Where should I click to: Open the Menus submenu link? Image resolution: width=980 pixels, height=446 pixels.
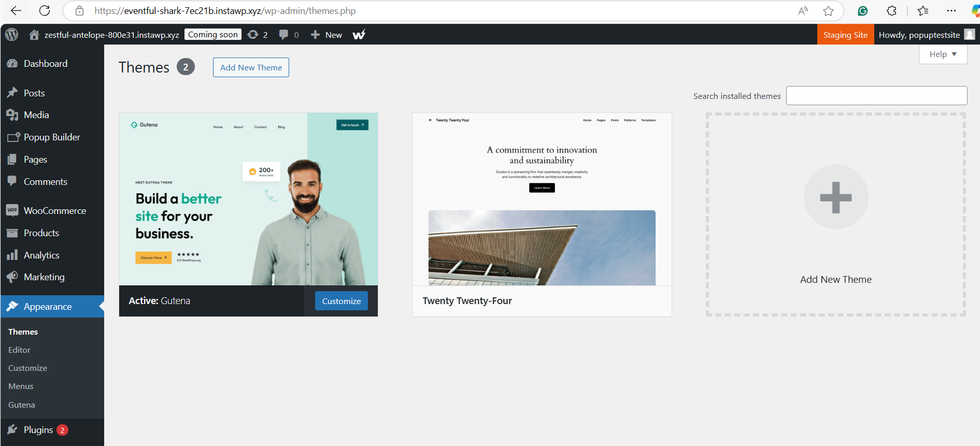point(21,386)
